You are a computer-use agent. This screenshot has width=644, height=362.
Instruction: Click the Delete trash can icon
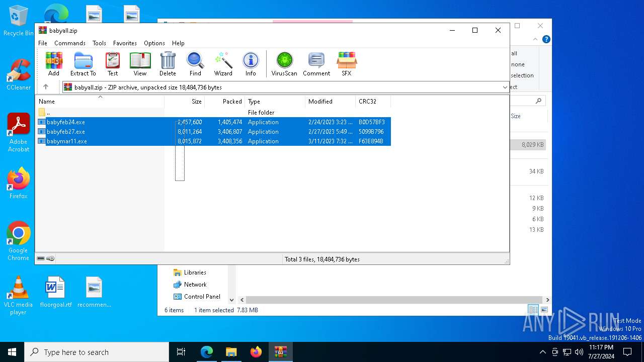coord(168,64)
